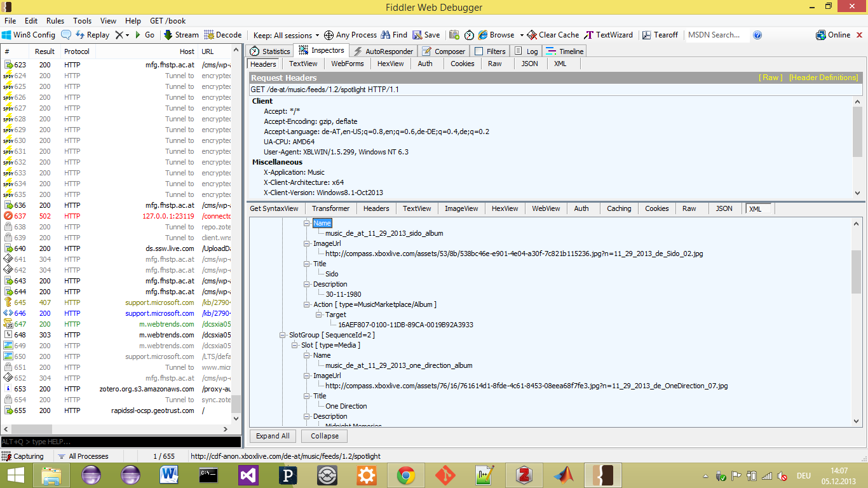Click Clear Cache in toolbar
The width and height of the screenshot is (868, 488).
553,35
